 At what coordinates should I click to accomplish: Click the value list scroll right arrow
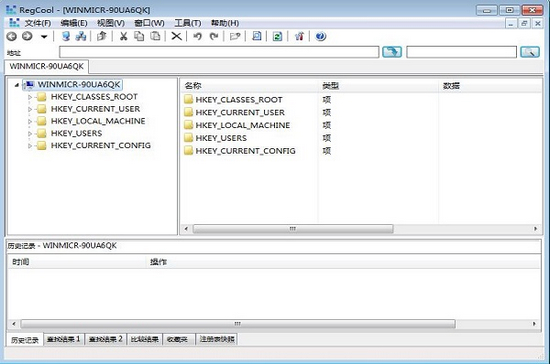[535, 229]
